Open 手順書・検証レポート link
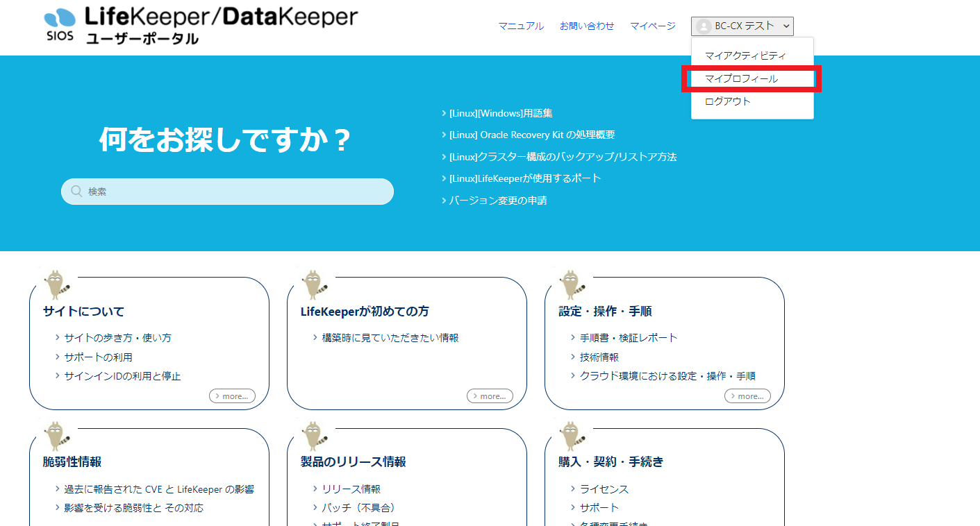This screenshot has width=980, height=526. [629, 338]
